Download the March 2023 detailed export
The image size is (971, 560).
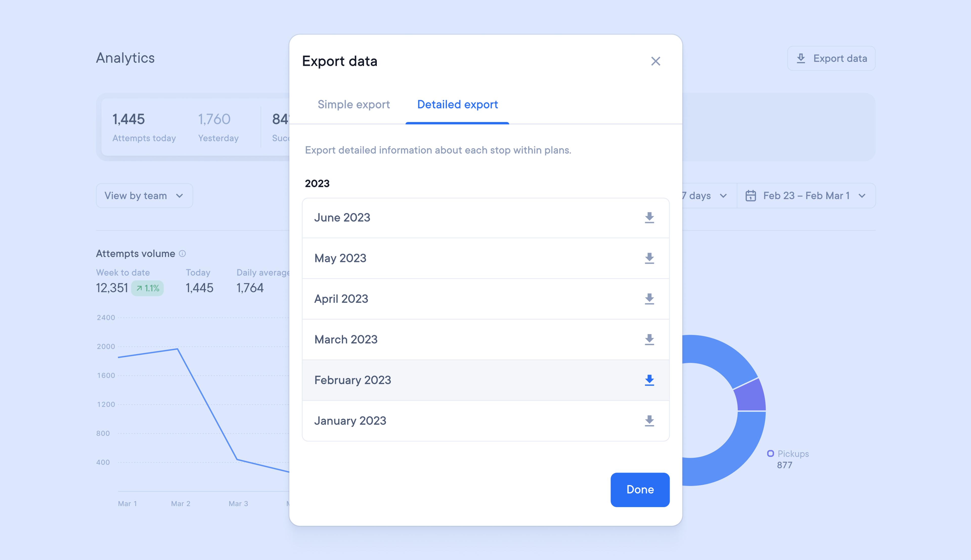[x=649, y=340]
